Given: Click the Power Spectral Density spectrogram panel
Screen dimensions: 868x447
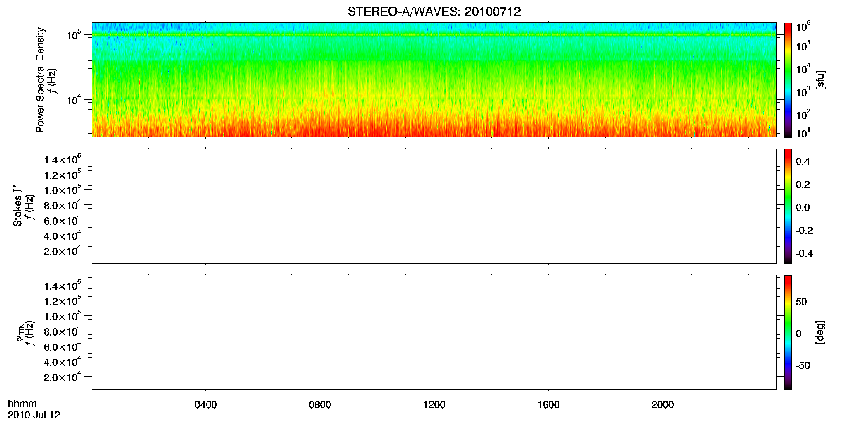Looking at the screenshot, I should click(434, 79).
